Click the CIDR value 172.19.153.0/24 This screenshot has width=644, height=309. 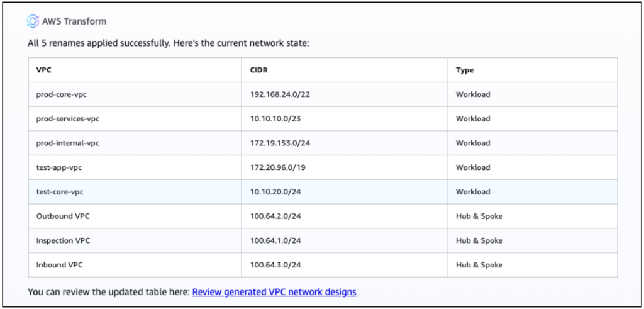point(279,143)
